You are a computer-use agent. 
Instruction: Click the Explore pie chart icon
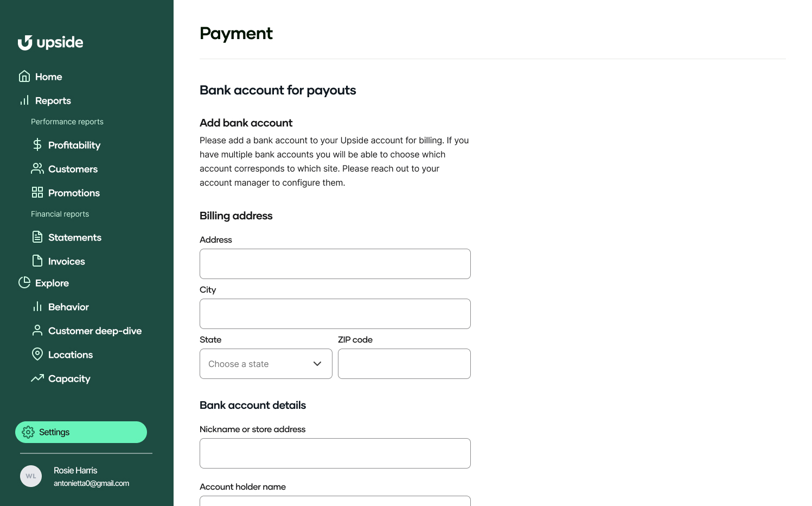24,282
